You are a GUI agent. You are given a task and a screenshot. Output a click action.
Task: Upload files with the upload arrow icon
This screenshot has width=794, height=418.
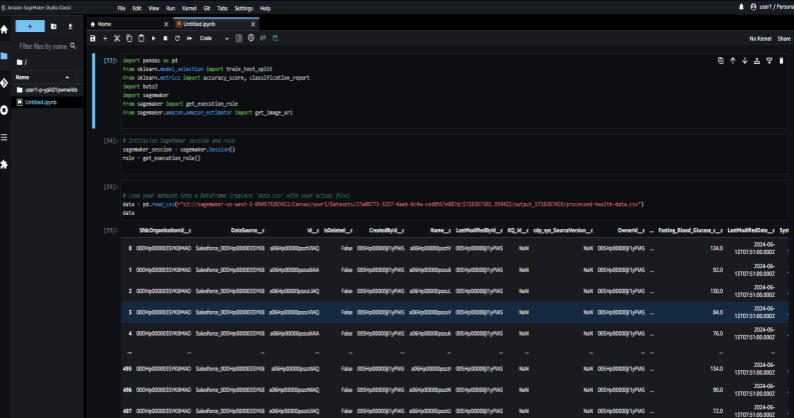(x=70, y=26)
